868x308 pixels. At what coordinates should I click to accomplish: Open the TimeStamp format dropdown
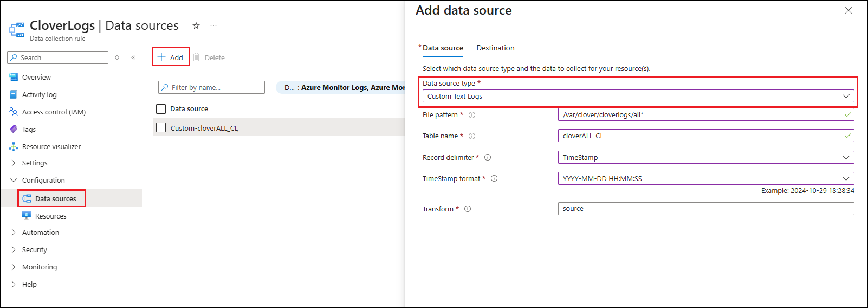tap(705, 179)
